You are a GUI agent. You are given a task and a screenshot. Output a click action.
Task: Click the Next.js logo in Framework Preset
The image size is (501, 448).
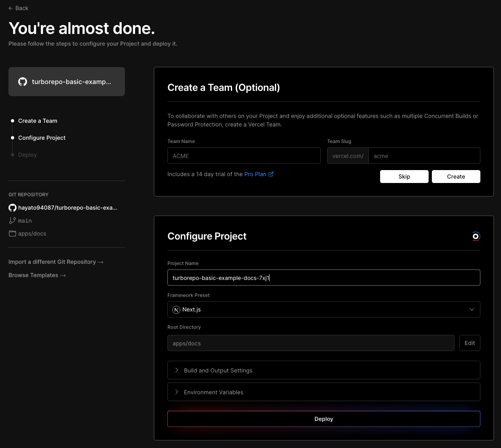(x=176, y=309)
